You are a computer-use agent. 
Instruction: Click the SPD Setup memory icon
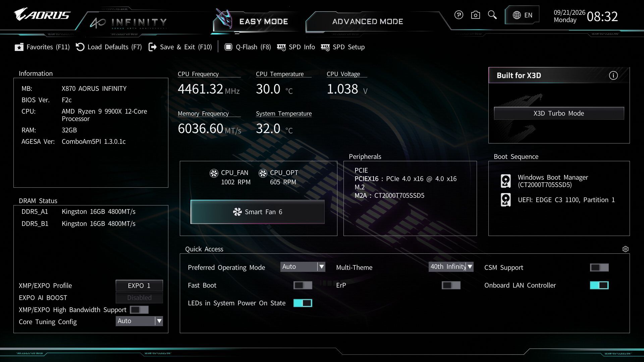[x=325, y=47]
